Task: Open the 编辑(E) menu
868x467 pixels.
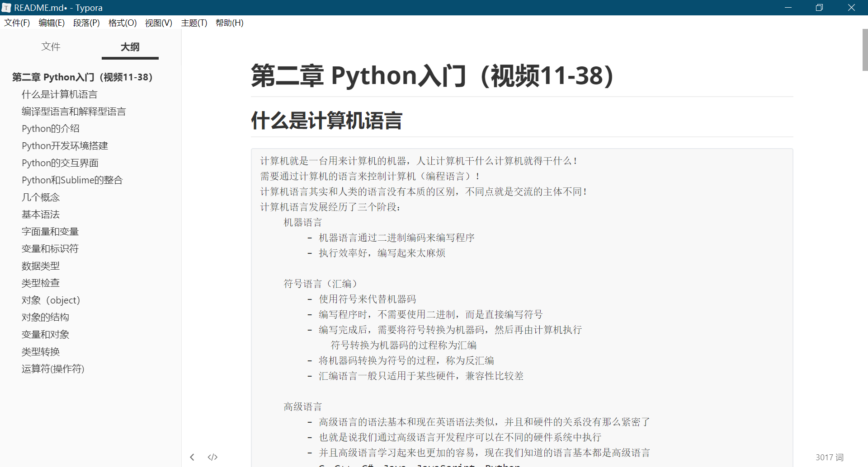Action: tap(52, 23)
